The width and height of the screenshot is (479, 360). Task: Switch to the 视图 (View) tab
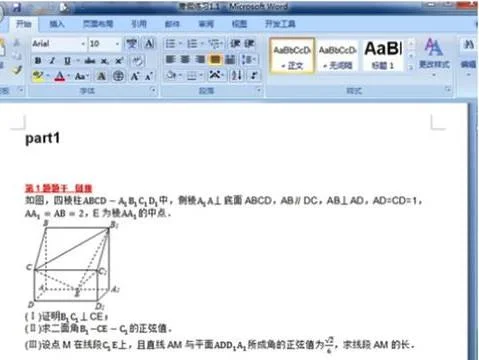pyautogui.click(x=239, y=24)
